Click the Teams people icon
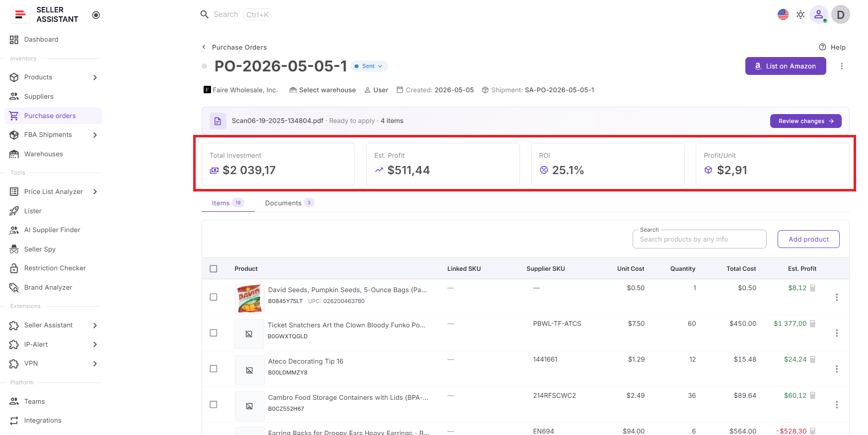868x435 pixels. 14,402
